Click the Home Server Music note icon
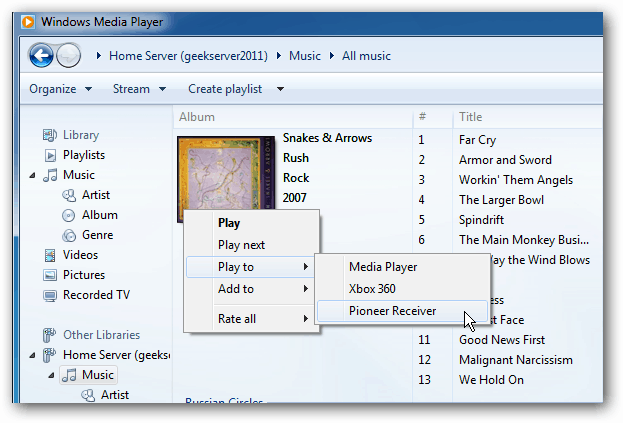This screenshot has width=623, height=423. [x=70, y=375]
